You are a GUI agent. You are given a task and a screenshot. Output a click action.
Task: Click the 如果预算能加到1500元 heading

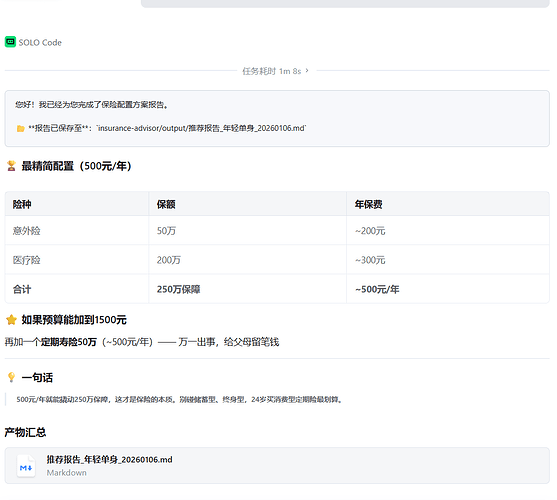pyautogui.click(x=74, y=320)
